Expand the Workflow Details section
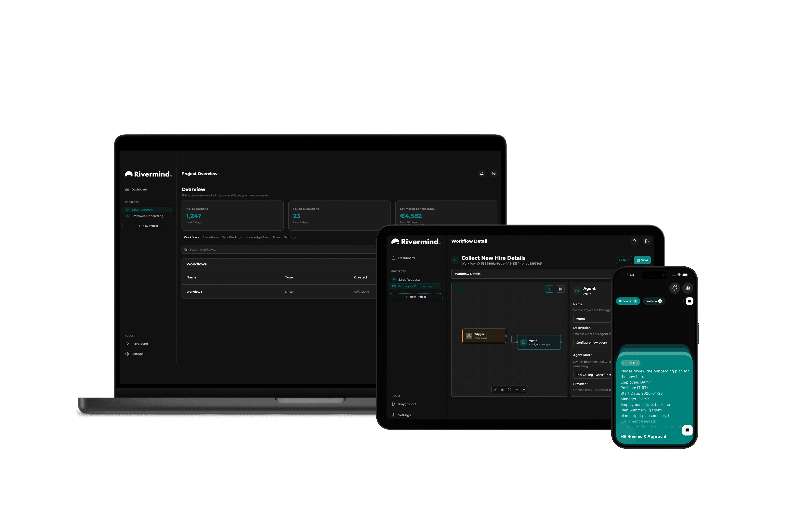The image size is (788, 532). pyautogui.click(x=468, y=274)
